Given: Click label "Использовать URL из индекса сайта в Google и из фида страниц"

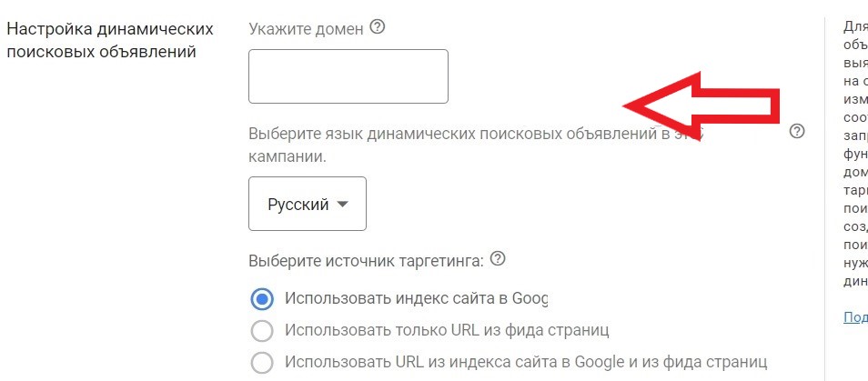Looking at the screenshot, I should [x=526, y=362].
